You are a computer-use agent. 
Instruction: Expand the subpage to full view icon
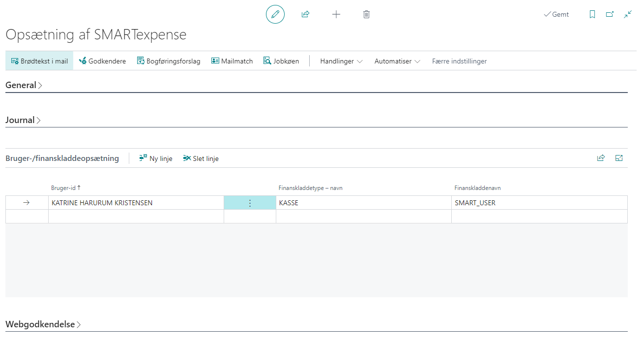[619, 158]
